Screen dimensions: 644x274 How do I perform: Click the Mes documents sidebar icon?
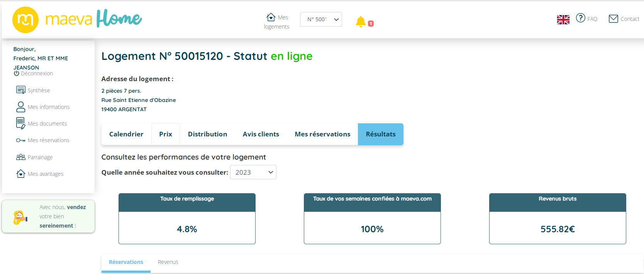[x=20, y=123]
